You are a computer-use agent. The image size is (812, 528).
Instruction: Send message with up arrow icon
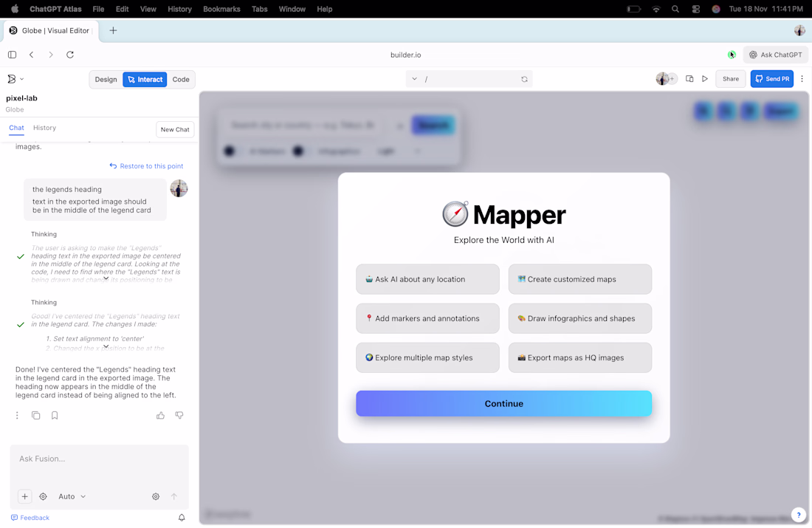[174, 496]
